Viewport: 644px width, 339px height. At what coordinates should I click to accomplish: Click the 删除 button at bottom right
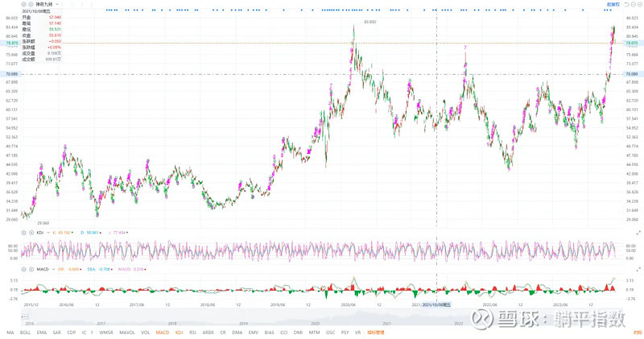(x=636, y=332)
